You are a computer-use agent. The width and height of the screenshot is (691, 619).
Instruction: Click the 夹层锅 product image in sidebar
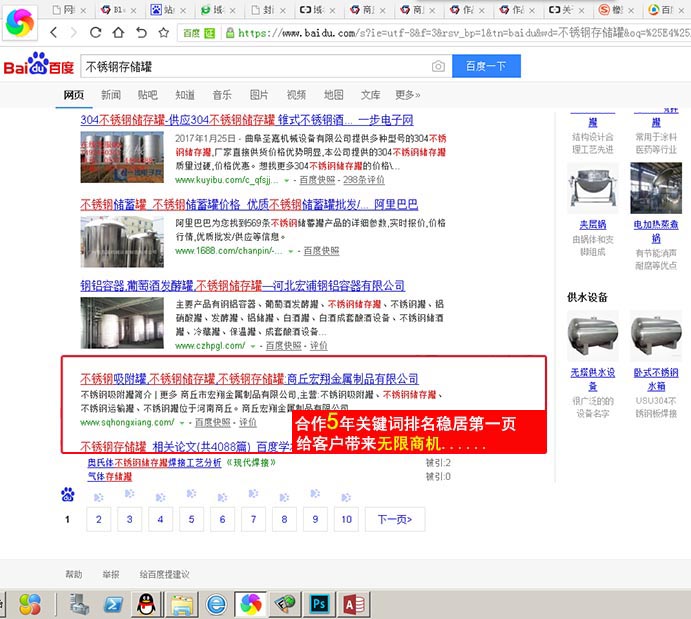tap(593, 188)
